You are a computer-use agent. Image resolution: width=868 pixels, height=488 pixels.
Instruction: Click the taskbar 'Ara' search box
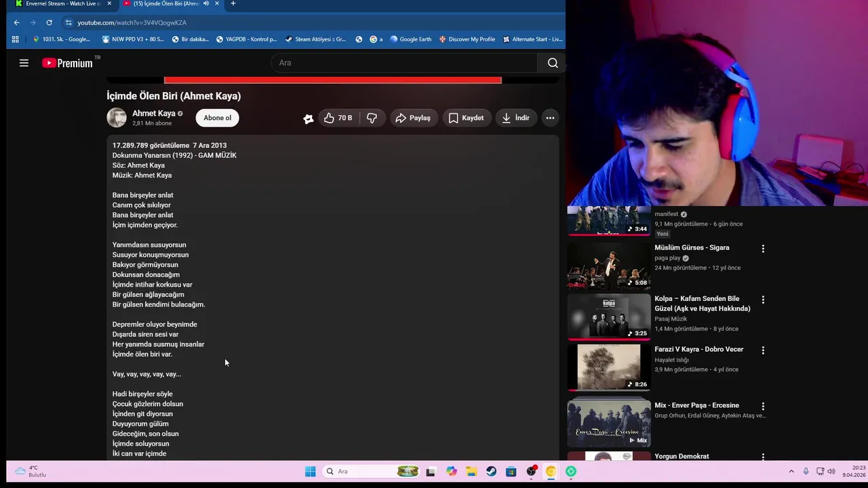(x=372, y=472)
